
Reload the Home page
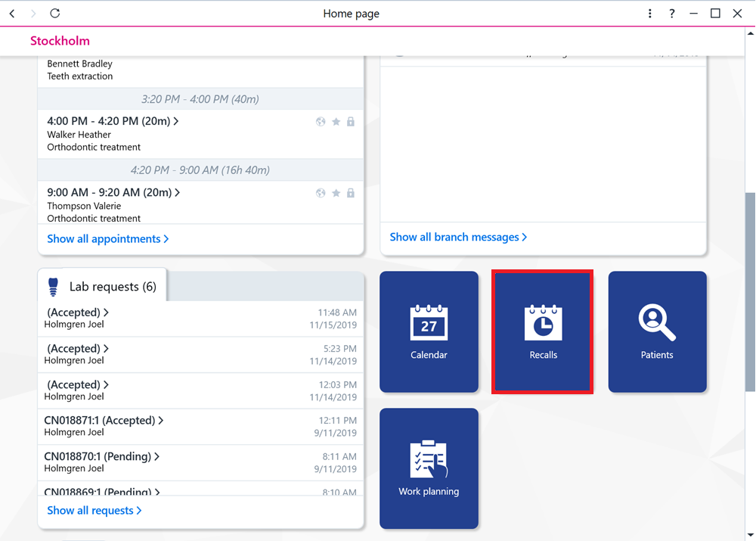(55, 13)
